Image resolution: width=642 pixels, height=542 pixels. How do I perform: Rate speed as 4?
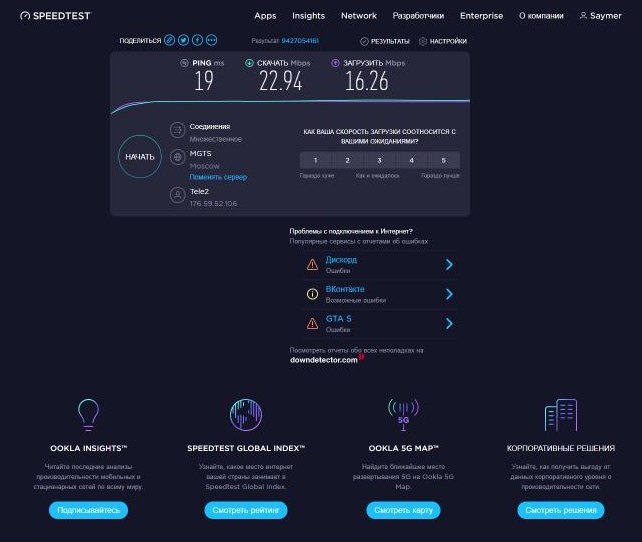[x=411, y=160]
